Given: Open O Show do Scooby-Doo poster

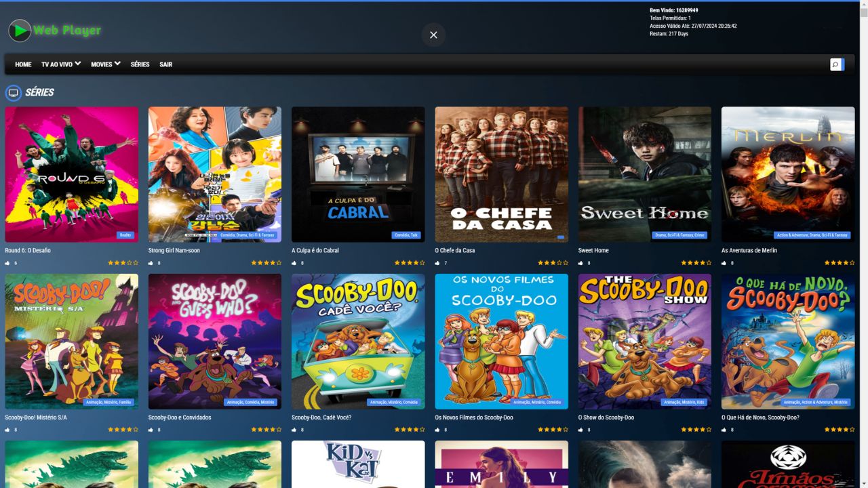Looking at the screenshot, I should 644,340.
